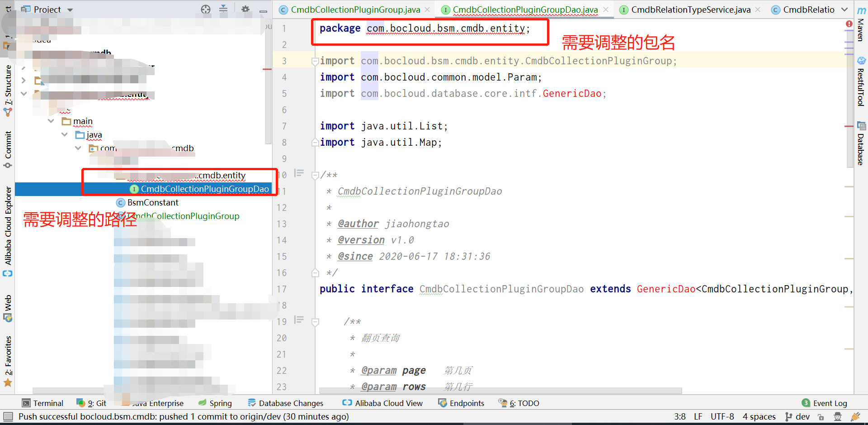Click the dev git branch widget
Screen dimensions: 868x425
click(798, 416)
